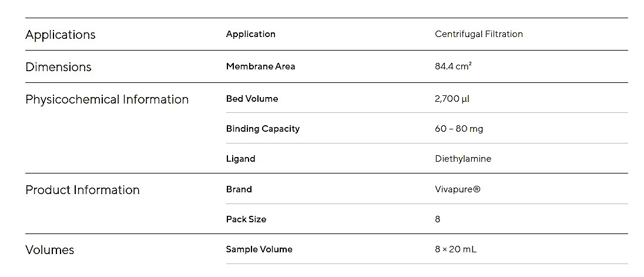Image resolution: width=644 pixels, height=277 pixels.
Task: Select the Diethylamine ligand value
Action: click(463, 159)
